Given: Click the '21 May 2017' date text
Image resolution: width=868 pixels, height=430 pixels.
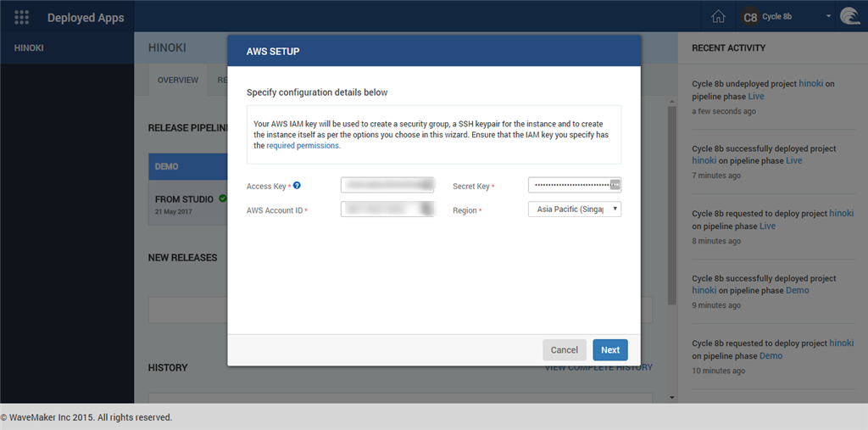Looking at the screenshot, I should tap(173, 212).
